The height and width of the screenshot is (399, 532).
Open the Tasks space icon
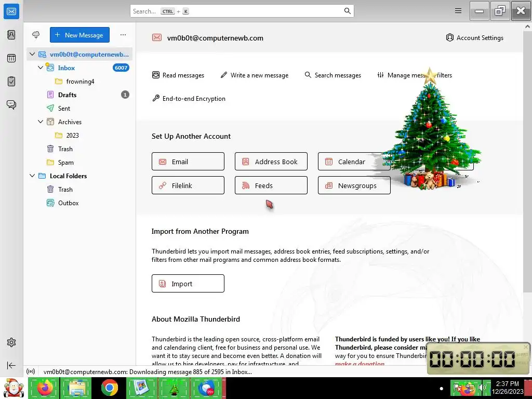pyautogui.click(x=11, y=82)
